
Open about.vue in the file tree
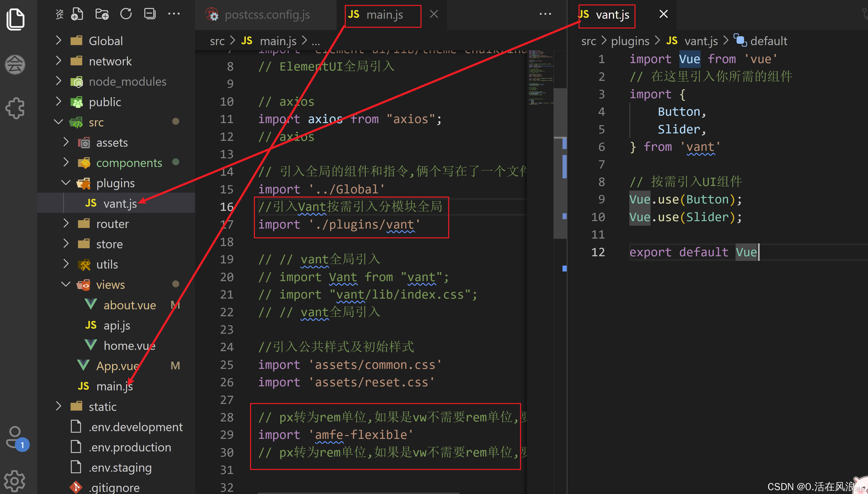[x=129, y=305]
